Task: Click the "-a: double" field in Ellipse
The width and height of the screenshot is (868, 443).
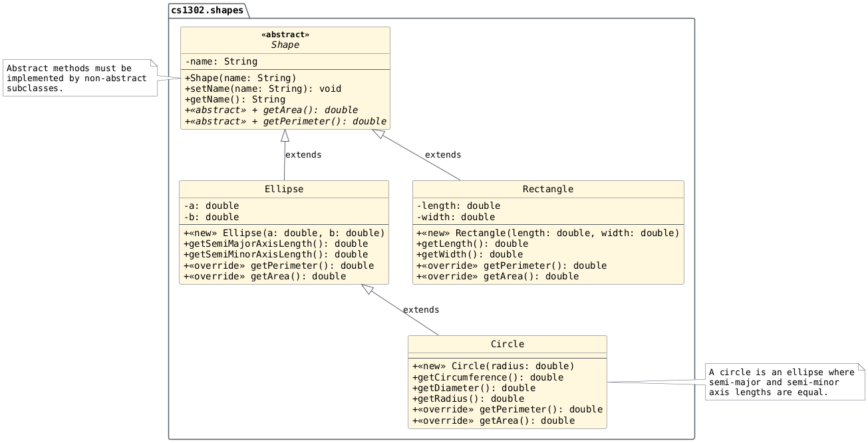Action: pyautogui.click(x=211, y=206)
